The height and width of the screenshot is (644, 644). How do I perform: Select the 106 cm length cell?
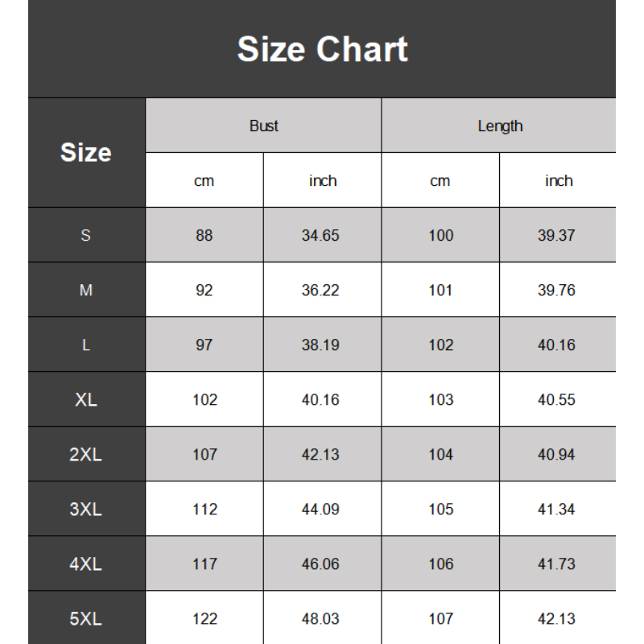(x=440, y=564)
